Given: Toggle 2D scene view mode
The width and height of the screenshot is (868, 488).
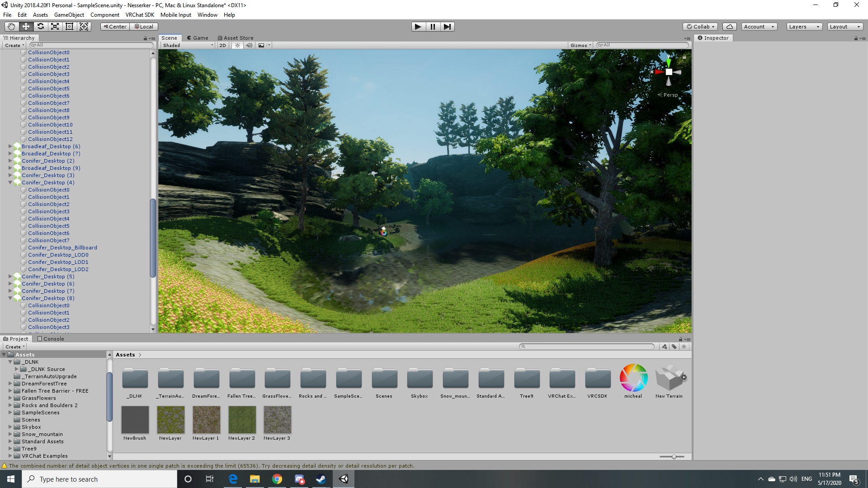Looking at the screenshot, I should [x=222, y=45].
